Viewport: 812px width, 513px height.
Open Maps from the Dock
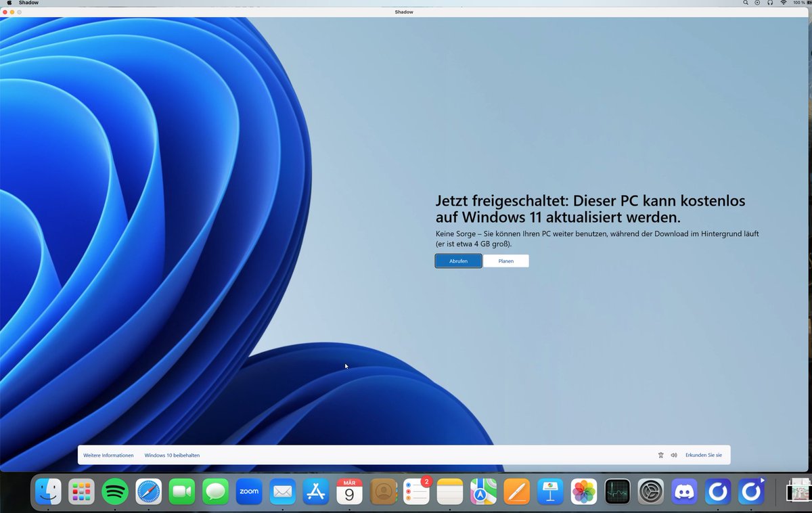click(483, 491)
